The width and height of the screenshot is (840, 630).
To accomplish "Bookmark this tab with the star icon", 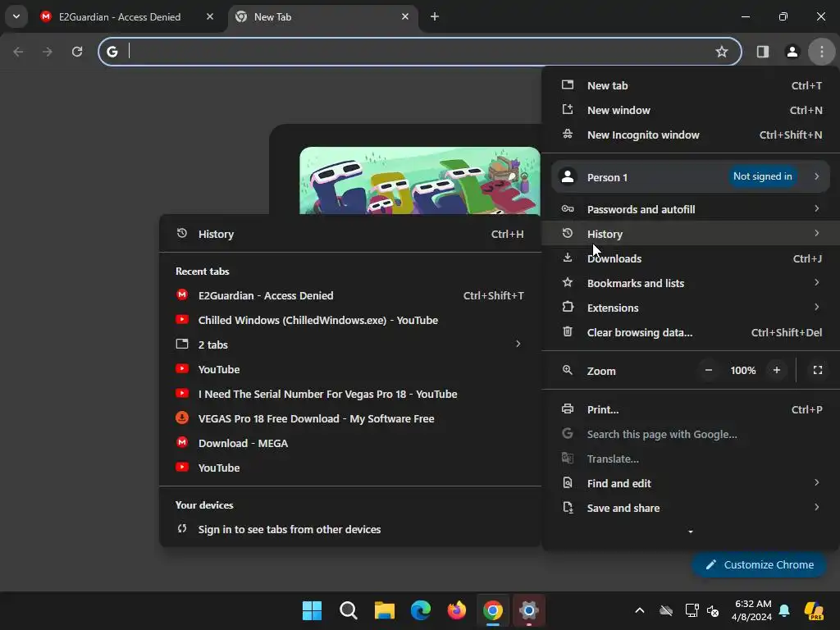I will click(x=722, y=52).
